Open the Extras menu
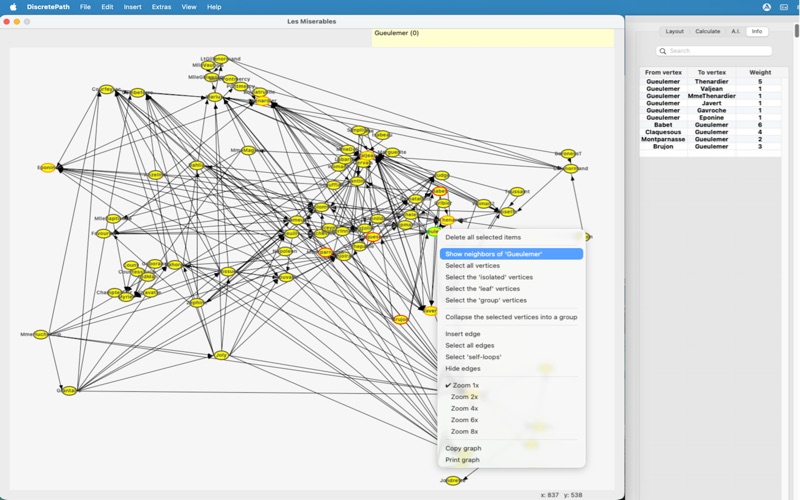The height and width of the screenshot is (500, 800). [161, 7]
